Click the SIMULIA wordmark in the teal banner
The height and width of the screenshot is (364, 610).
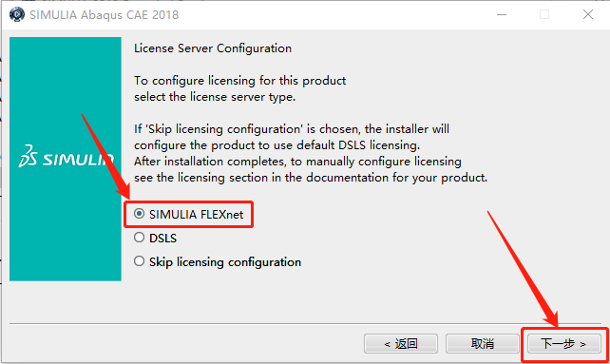pos(77,160)
